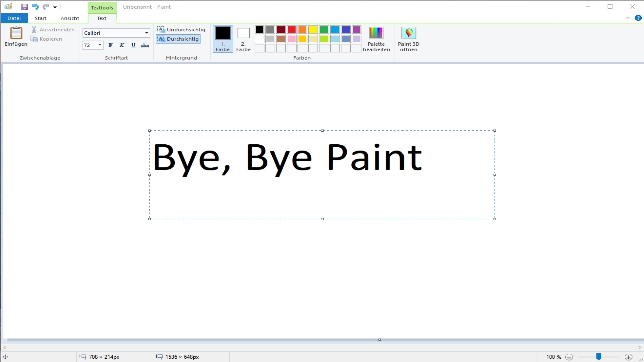
Task: Enable strikethrough text formatting
Action: [145, 45]
